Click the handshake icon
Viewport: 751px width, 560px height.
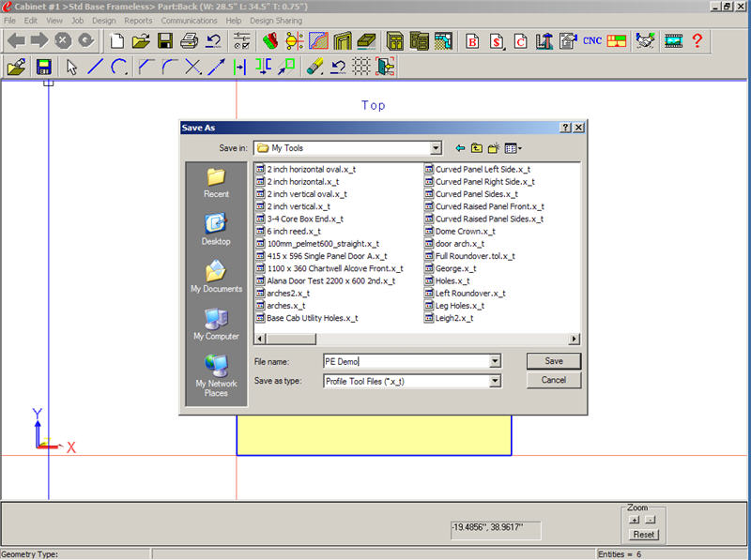tap(645, 40)
